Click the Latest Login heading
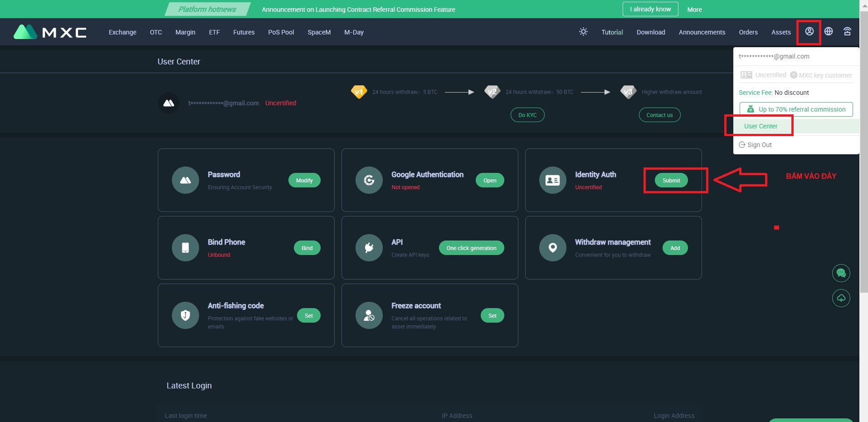868x422 pixels. coord(189,385)
